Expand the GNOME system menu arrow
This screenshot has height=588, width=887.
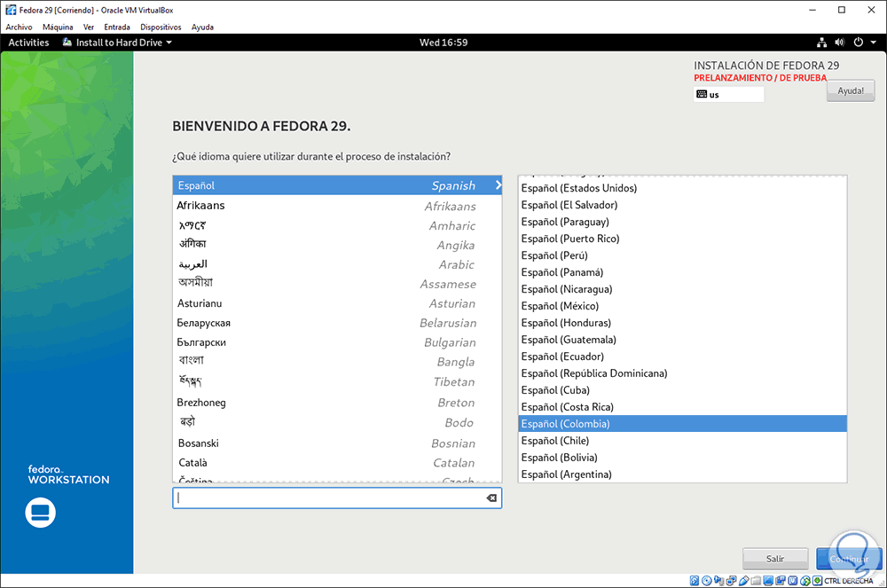point(874,43)
